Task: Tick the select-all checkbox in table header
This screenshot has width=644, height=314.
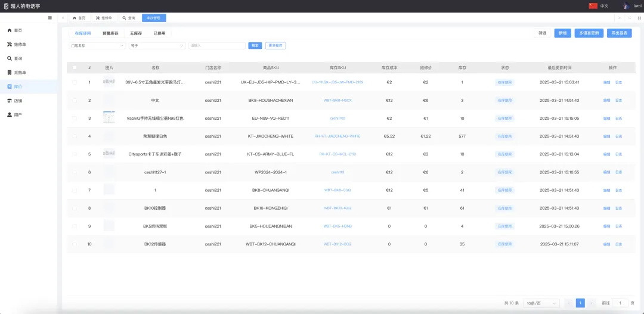Action: (75, 68)
